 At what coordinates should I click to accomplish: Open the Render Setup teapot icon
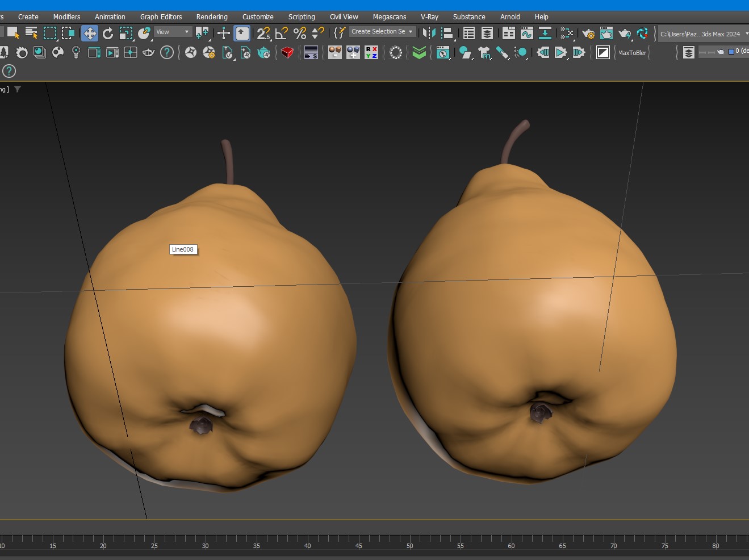[588, 34]
